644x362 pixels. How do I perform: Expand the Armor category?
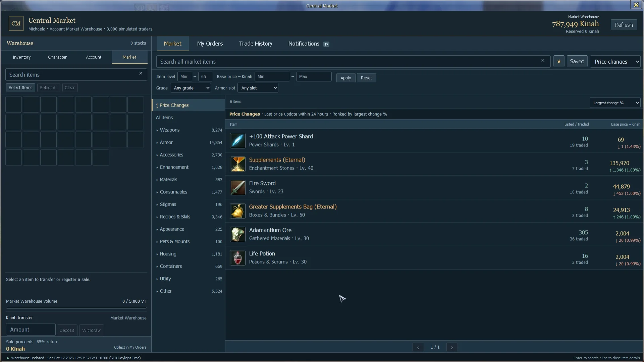pos(189,142)
